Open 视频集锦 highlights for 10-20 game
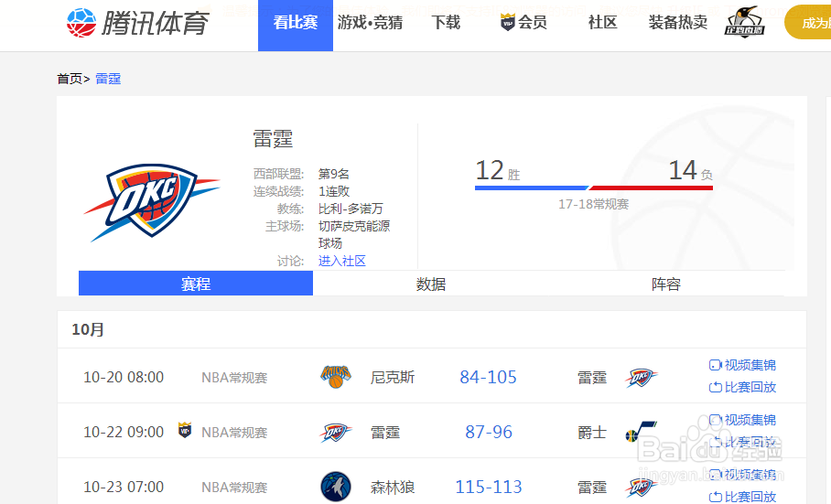 click(742, 365)
